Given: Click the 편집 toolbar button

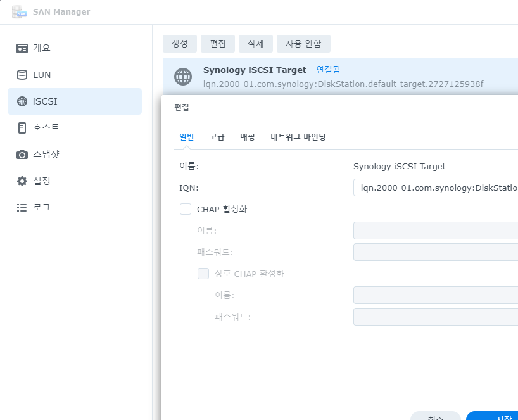Looking at the screenshot, I should click(218, 44).
